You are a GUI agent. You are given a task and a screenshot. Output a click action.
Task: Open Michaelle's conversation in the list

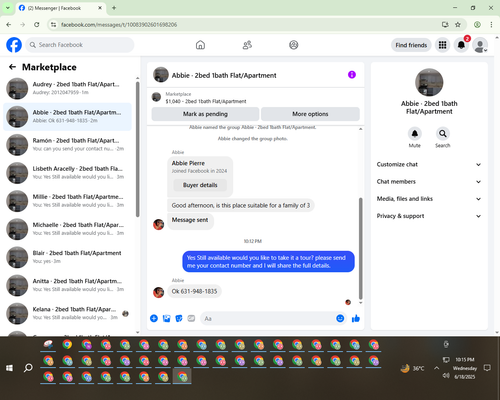pos(68,229)
